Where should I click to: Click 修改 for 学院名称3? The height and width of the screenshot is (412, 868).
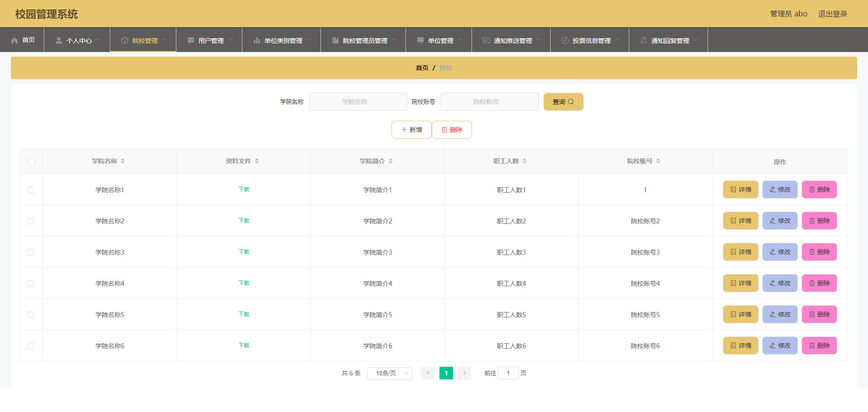[780, 252]
